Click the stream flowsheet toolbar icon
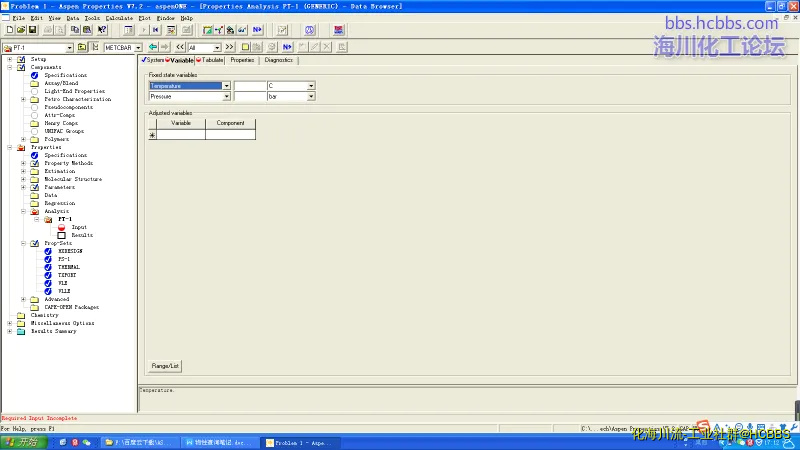Viewport: 800px width, 450px height. coord(219,30)
